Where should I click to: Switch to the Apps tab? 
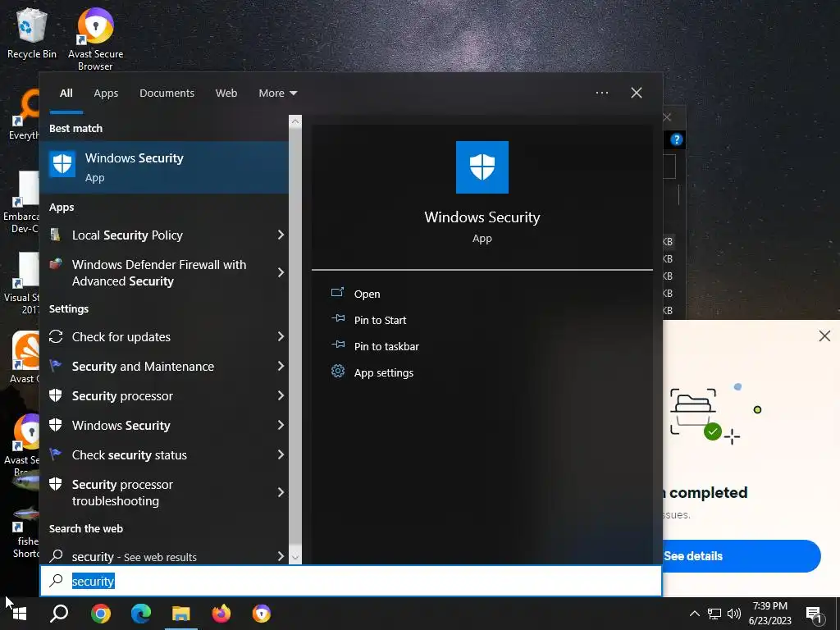click(106, 94)
